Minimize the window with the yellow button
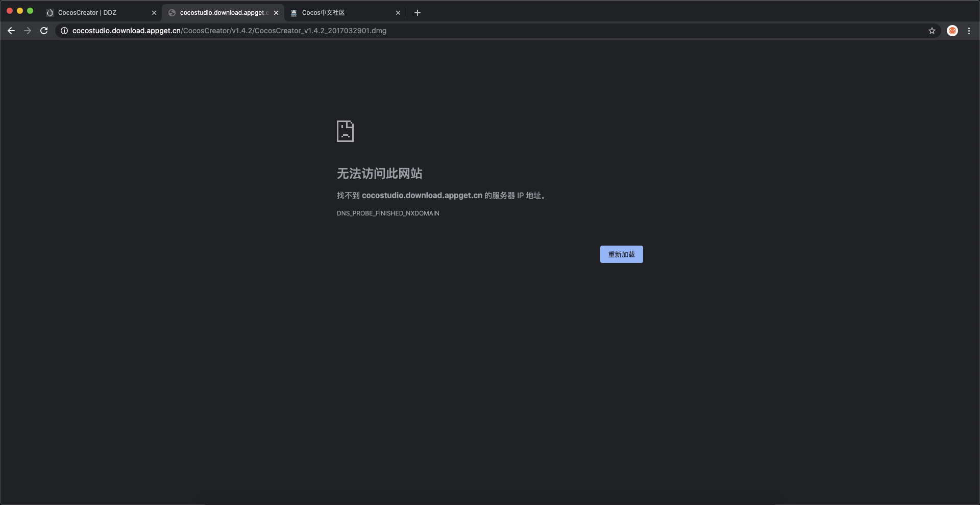Image resolution: width=980 pixels, height=505 pixels. click(20, 11)
